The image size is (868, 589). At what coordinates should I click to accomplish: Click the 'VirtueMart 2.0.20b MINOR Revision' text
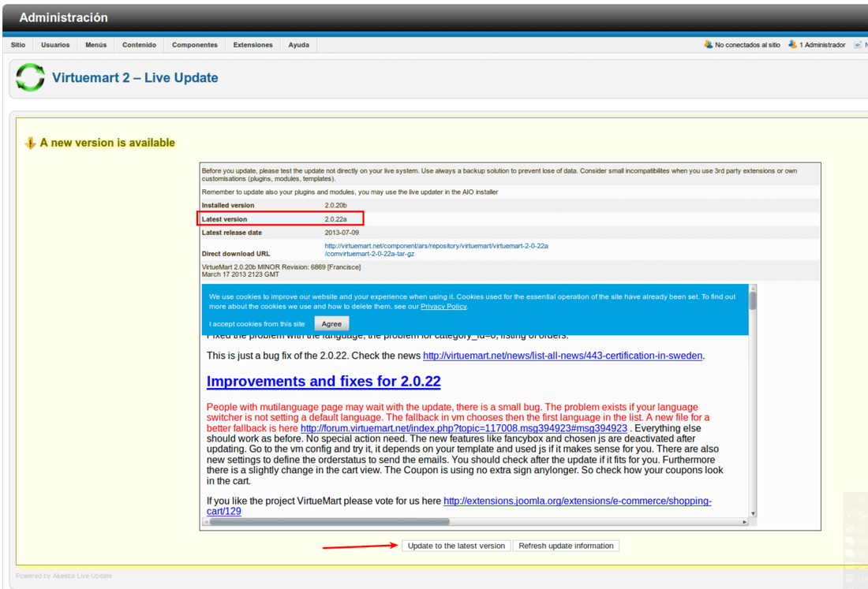pyautogui.click(x=281, y=267)
